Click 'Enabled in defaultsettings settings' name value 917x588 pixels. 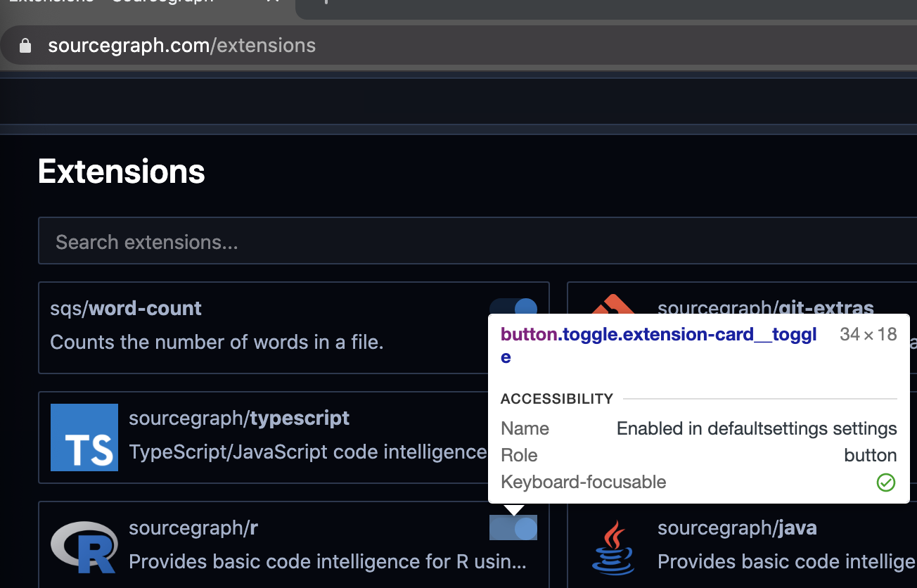757,428
